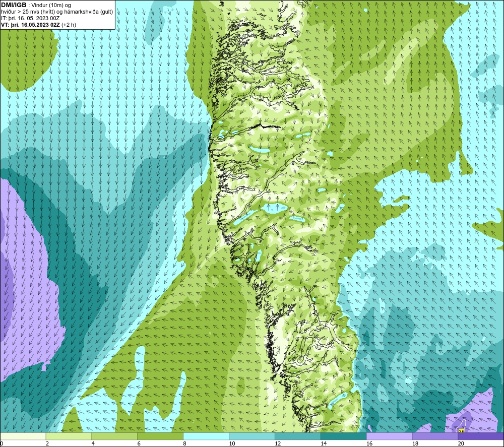Click the yellow 26 max gust label
Viewport: 504px width, 447px height.
(x=462, y=431)
